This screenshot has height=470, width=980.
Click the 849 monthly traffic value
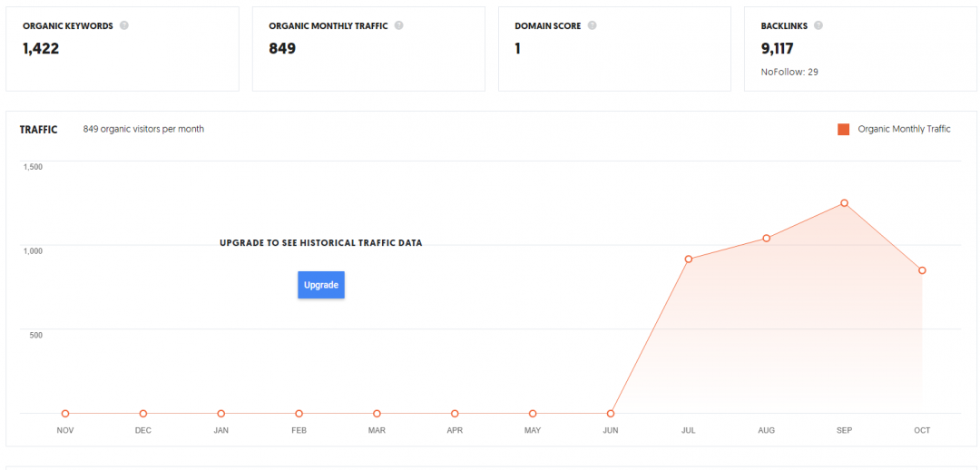pyautogui.click(x=282, y=49)
